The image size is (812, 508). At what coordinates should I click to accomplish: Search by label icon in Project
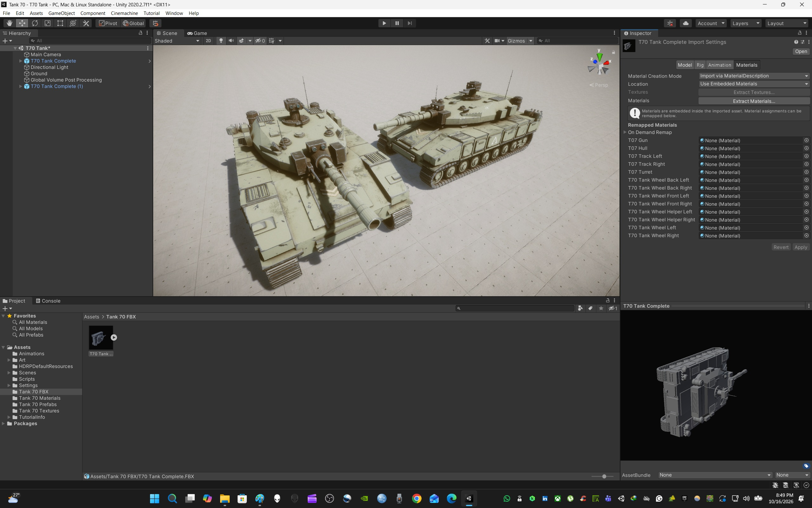pos(591,308)
